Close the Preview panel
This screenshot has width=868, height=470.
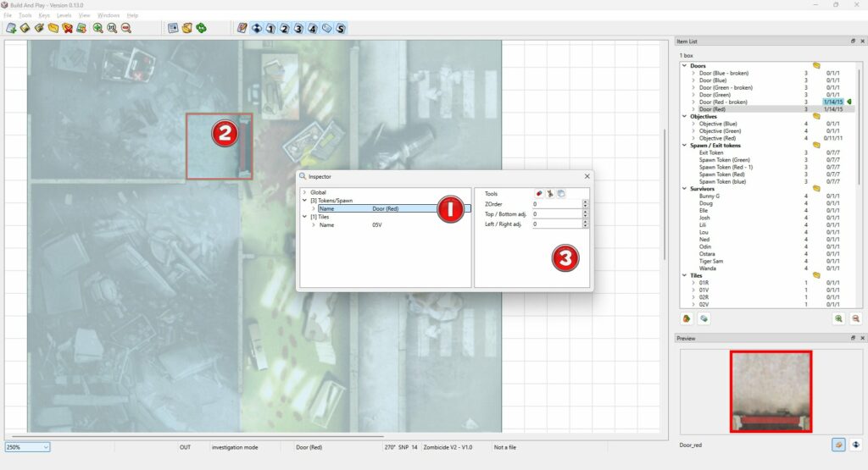tap(862, 338)
